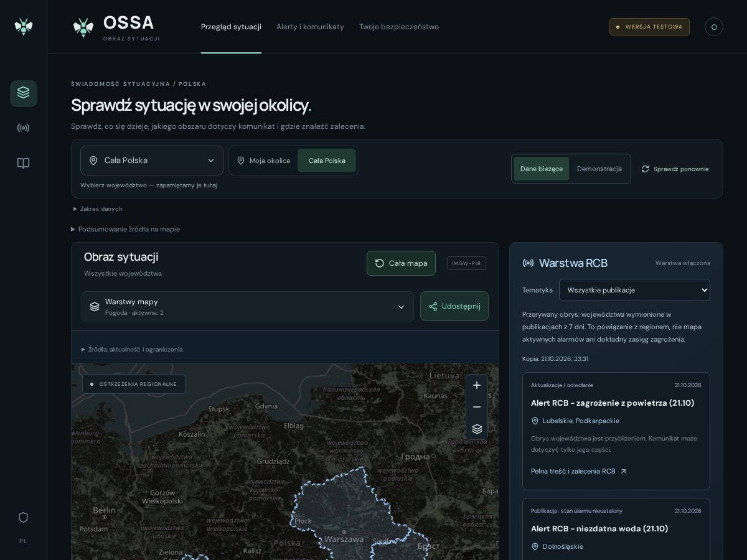Viewport: 747px width, 560px height.
Task: Click the wasp logo in the sidebar
Action: coord(24,27)
